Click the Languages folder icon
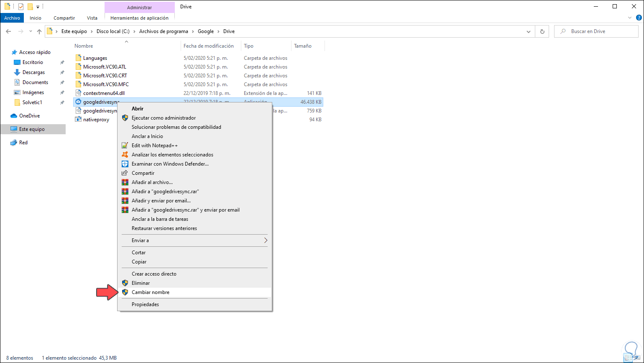 coord(78,58)
